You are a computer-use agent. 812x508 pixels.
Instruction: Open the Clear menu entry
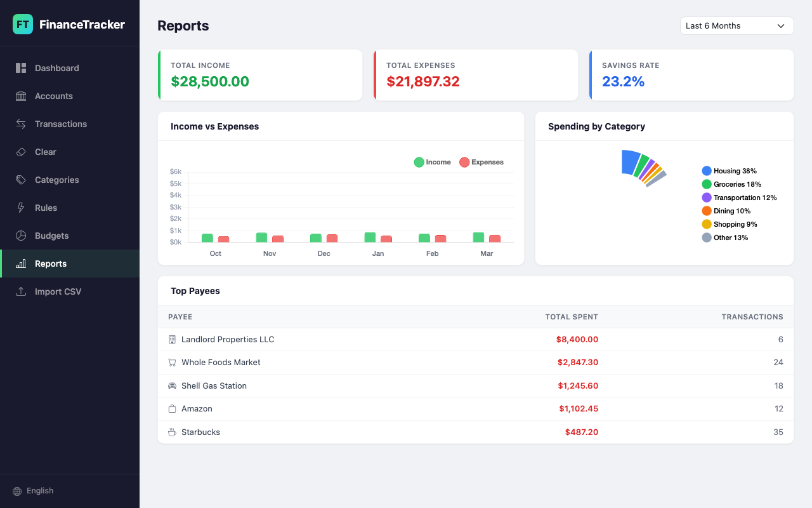click(x=45, y=152)
